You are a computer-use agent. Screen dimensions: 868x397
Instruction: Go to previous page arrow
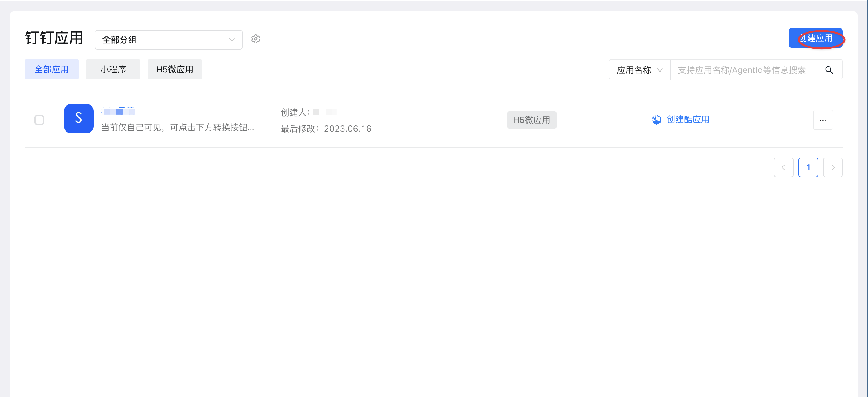coord(783,167)
